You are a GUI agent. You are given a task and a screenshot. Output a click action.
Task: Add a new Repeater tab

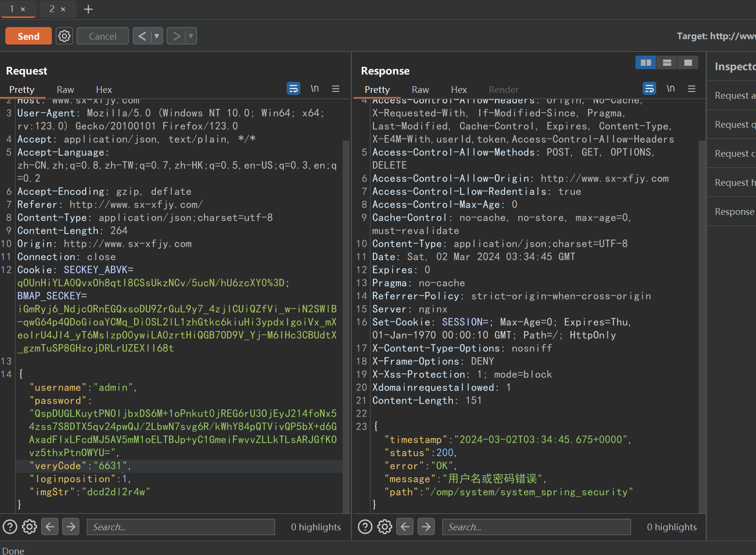point(88,9)
